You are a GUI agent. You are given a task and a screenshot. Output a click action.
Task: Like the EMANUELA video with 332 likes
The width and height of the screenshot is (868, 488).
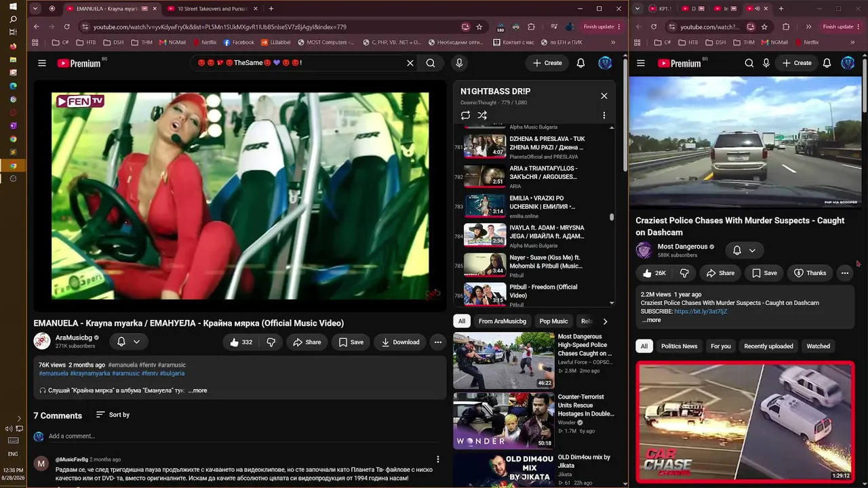coord(241,342)
